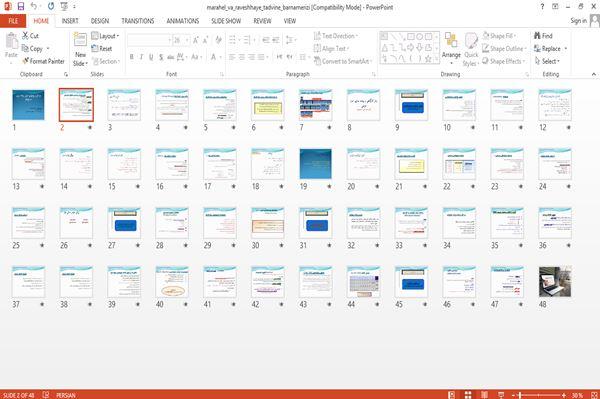Open font color picker A
The image size is (600, 399).
[x=213, y=57]
